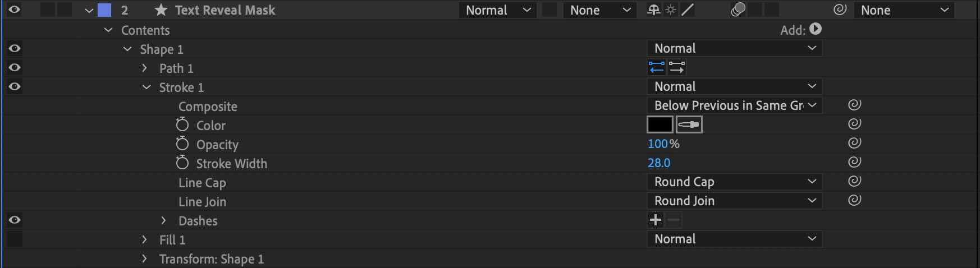Click the Stroke Width value 28.0
Image resolution: width=980 pixels, height=268 pixels.
coord(659,163)
